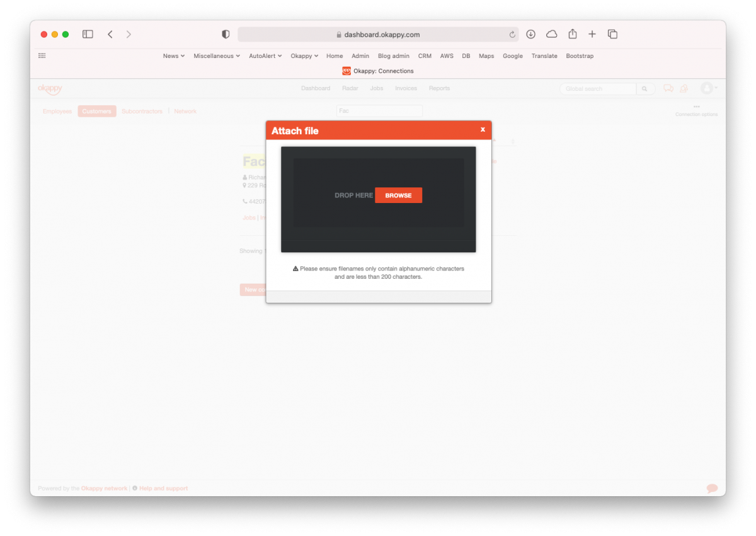Open the chat bubble at bottom right
The width and height of the screenshot is (756, 536).
point(711,488)
